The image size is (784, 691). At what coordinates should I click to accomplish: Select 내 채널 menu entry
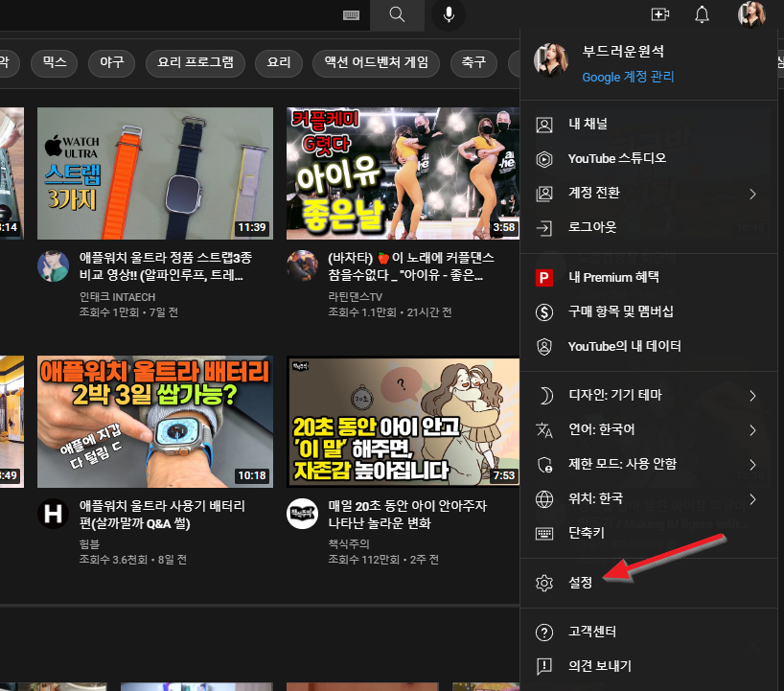[649, 125]
